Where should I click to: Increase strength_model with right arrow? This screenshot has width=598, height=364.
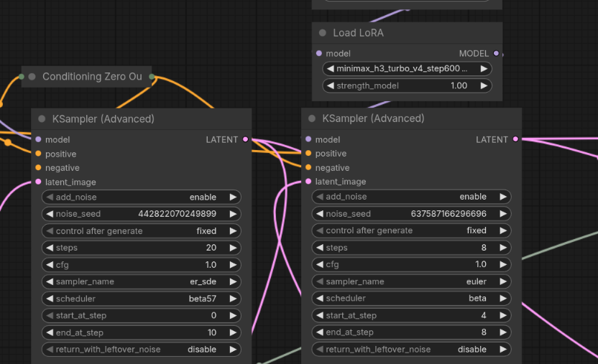(484, 85)
